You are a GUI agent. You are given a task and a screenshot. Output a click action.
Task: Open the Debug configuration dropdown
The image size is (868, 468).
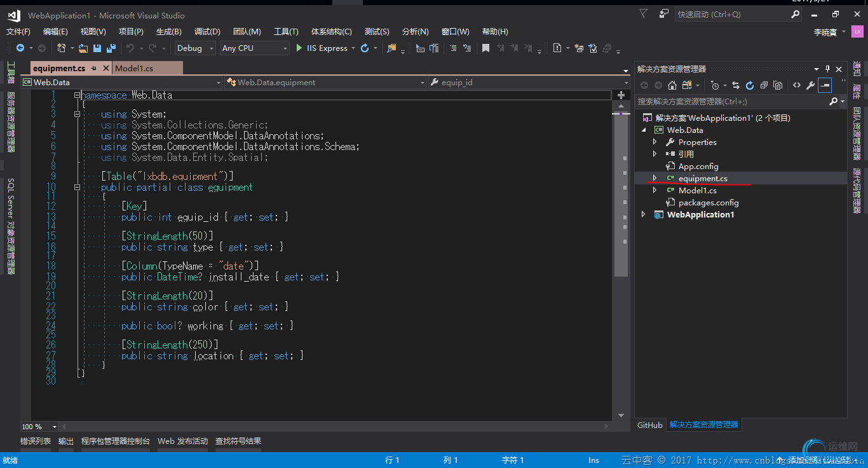194,48
